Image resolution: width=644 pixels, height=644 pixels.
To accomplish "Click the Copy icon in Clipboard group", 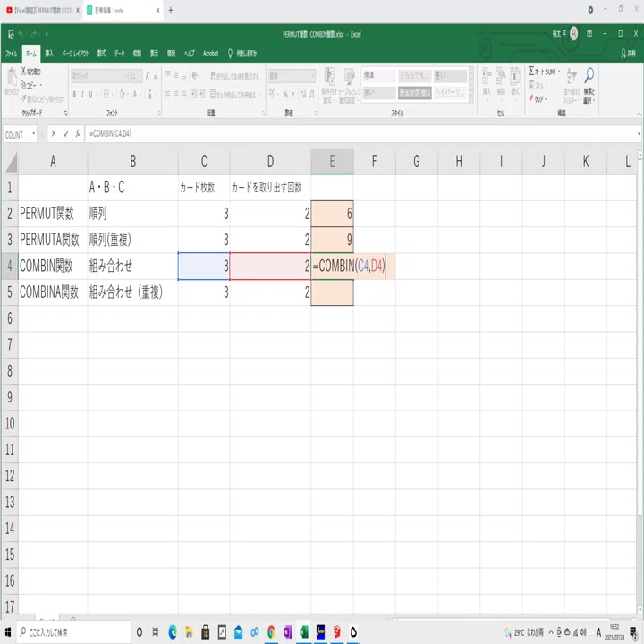I will [23, 86].
